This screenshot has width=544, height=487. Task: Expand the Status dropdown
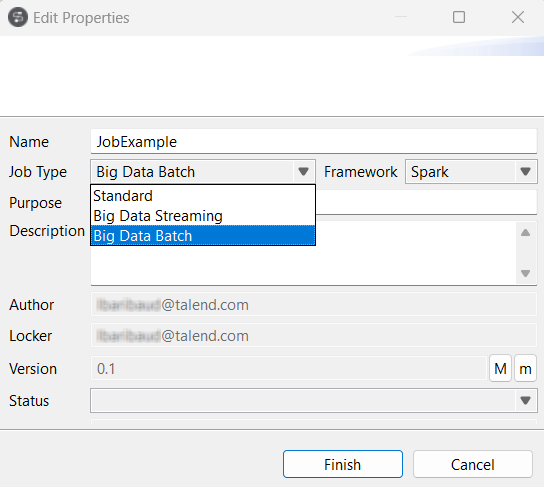pyautogui.click(x=314, y=401)
